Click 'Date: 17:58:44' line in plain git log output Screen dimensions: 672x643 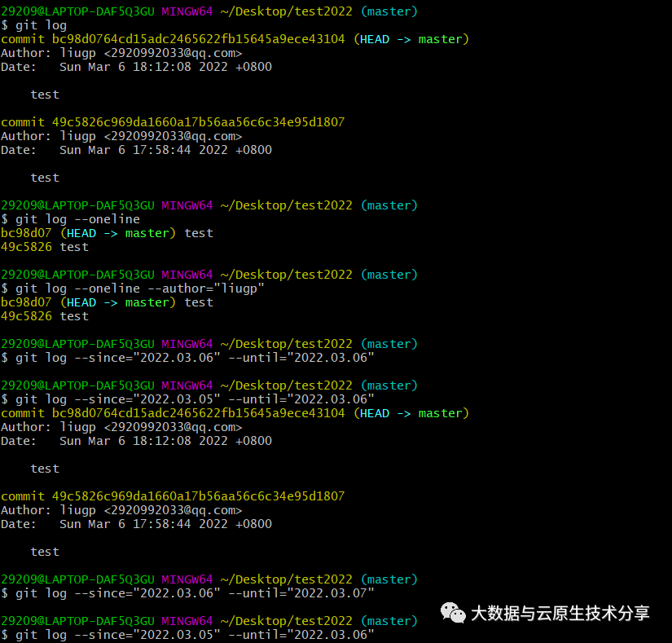point(136,150)
